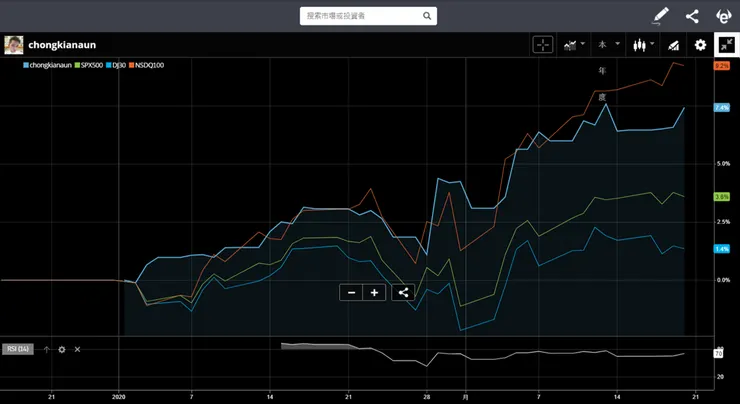
Task: Click the blue 7.4% value tag
Action: tap(722, 108)
